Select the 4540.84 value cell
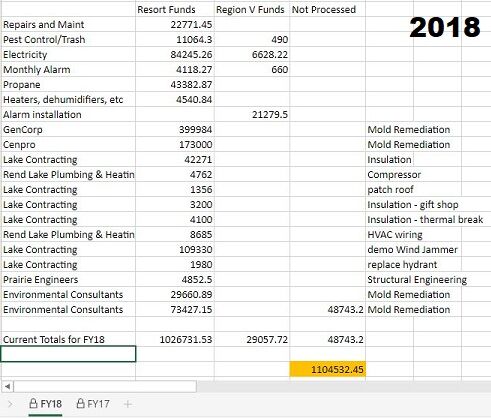The width and height of the screenshot is (491, 418). 175,99
